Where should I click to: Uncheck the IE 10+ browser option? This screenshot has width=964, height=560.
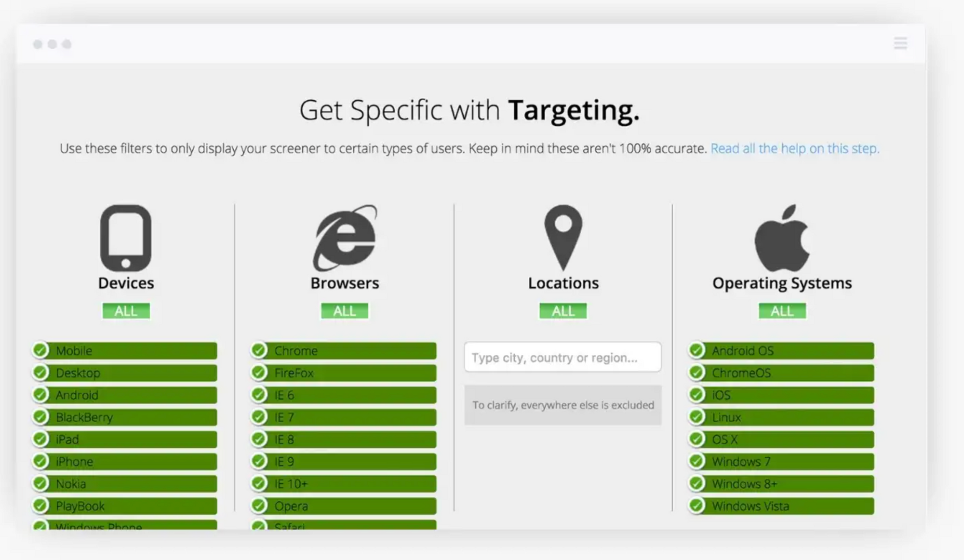pos(344,484)
